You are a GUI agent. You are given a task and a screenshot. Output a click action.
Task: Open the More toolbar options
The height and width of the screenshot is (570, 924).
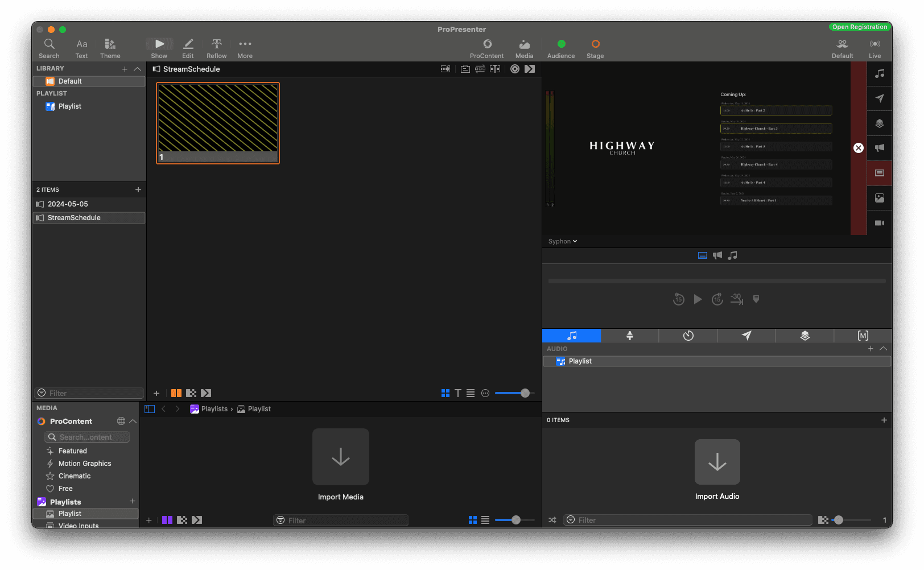[245, 48]
